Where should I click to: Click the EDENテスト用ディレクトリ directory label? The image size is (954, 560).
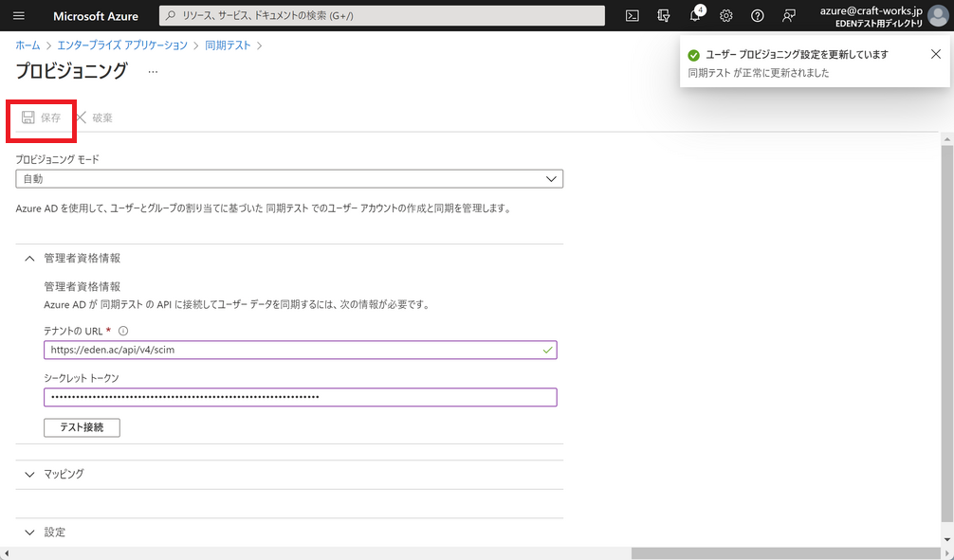[878, 23]
